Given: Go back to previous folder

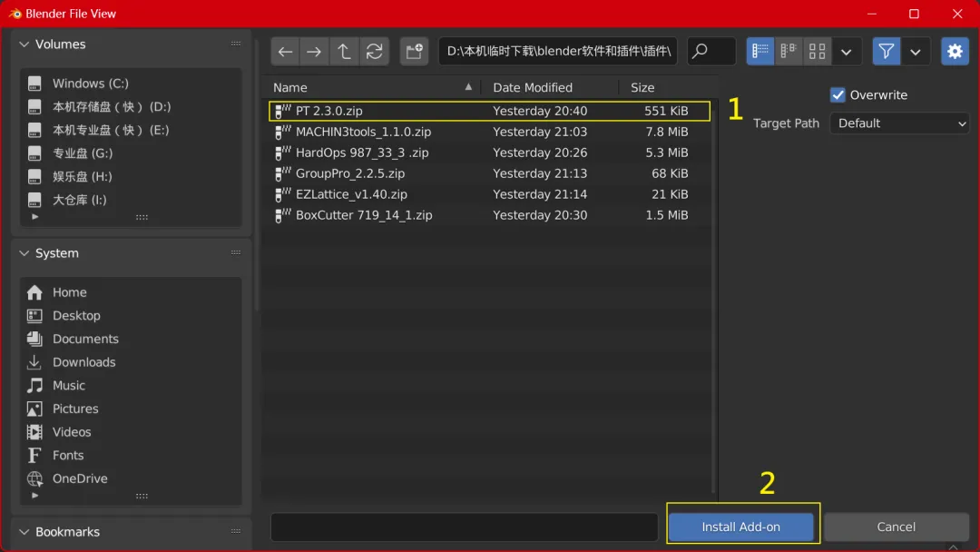Looking at the screenshot, I should click(285, 51).
